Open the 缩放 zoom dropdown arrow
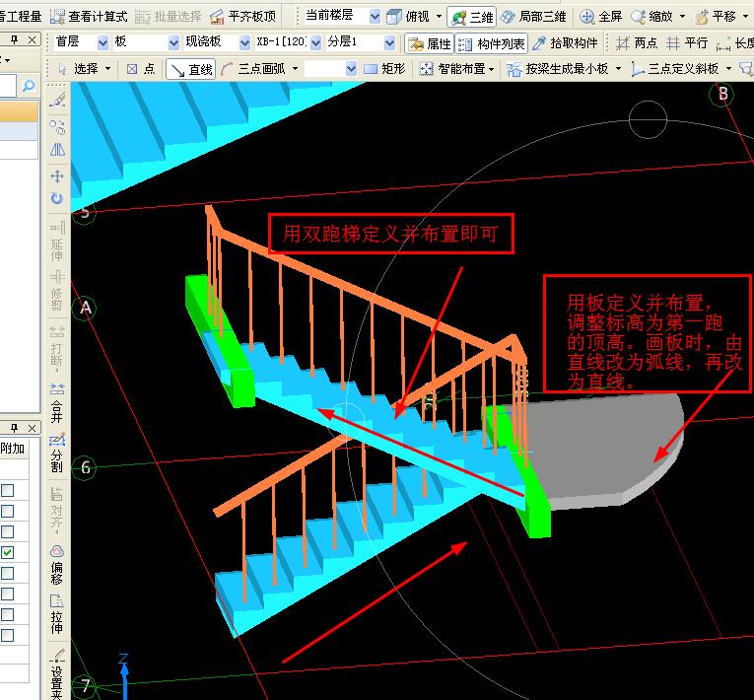The height and width of the screenshot is (700, 754). tap(682, 17)
